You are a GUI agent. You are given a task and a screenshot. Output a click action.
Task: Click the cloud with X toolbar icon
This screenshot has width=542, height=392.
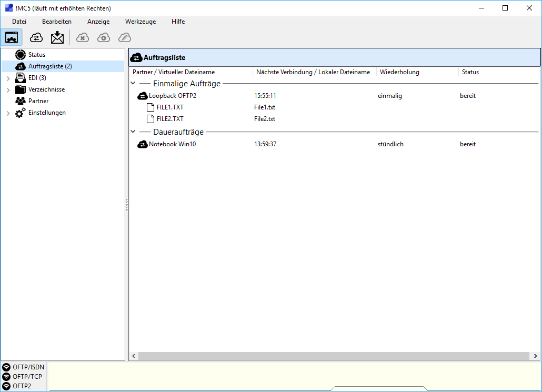point(83,37)
